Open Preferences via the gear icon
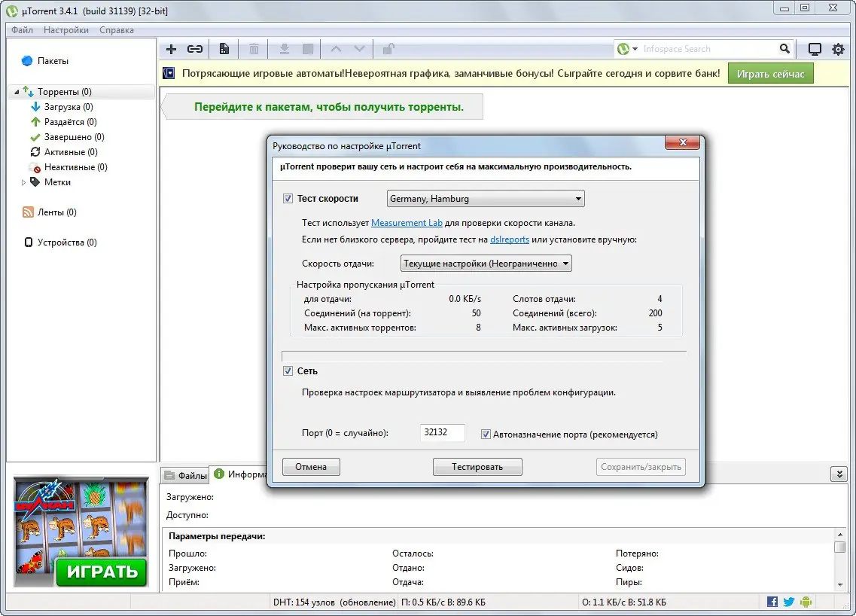856x616 pixels. pos(838,49)
